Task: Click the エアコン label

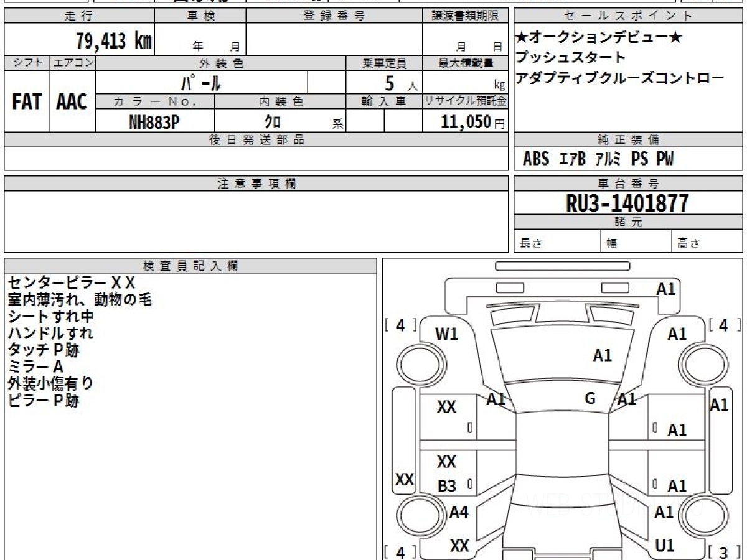Action: (73, 63)
